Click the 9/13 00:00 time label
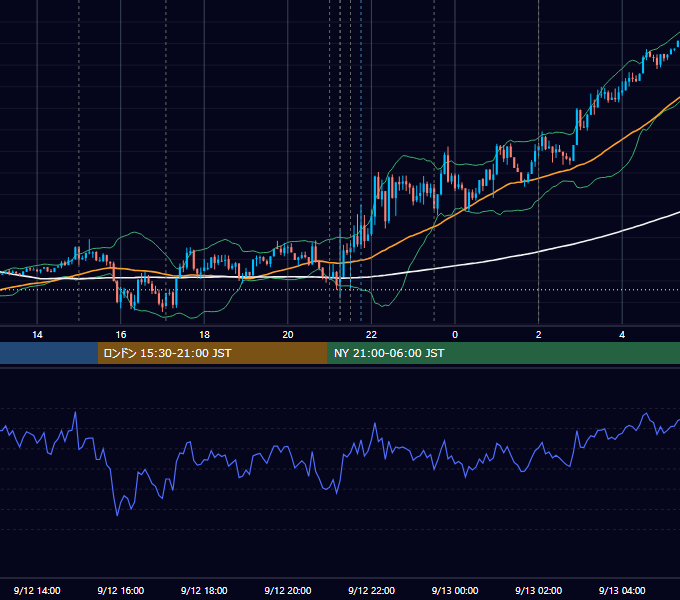Image resolution: width=680 pixels, height=600 pixels. [x=455, y=590]
